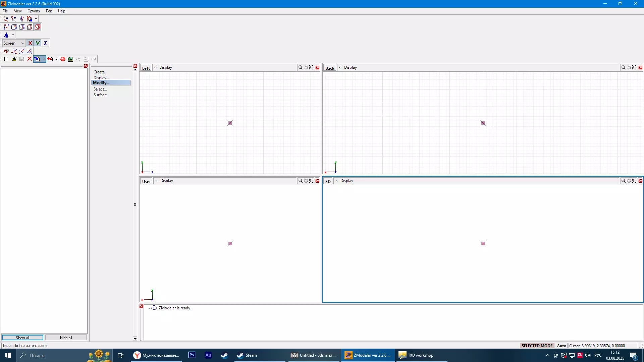This screenshot has width=644, height=362.
Task: Click the red X delete icon in toolbar
Action: click(30, 59)
